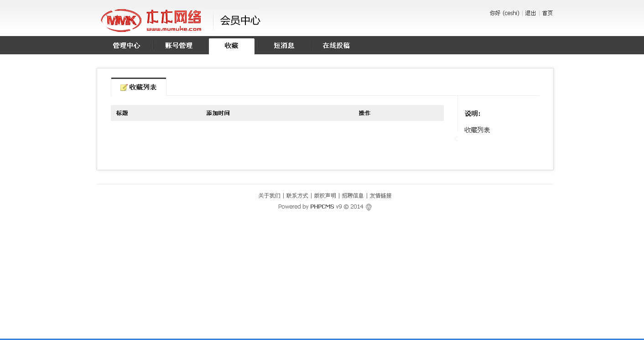
Task: Open the 关于我们 footer link
Action: 270,196
